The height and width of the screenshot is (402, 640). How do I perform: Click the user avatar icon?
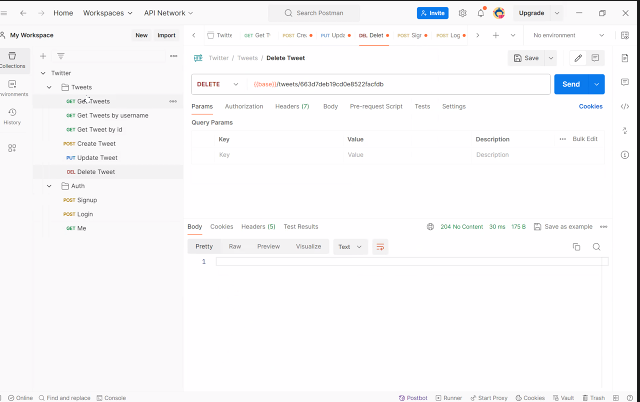point(499,13)
